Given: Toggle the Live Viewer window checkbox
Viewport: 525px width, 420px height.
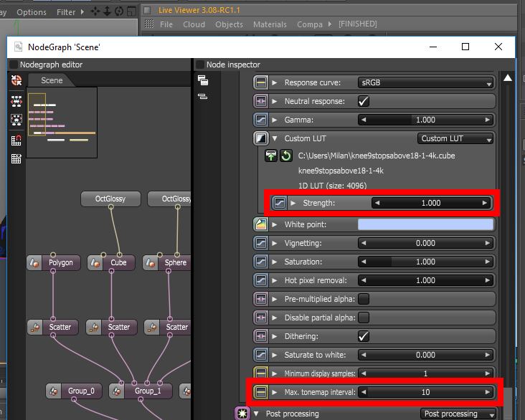Looking at the screenshot, I should (x=147, y=10).
